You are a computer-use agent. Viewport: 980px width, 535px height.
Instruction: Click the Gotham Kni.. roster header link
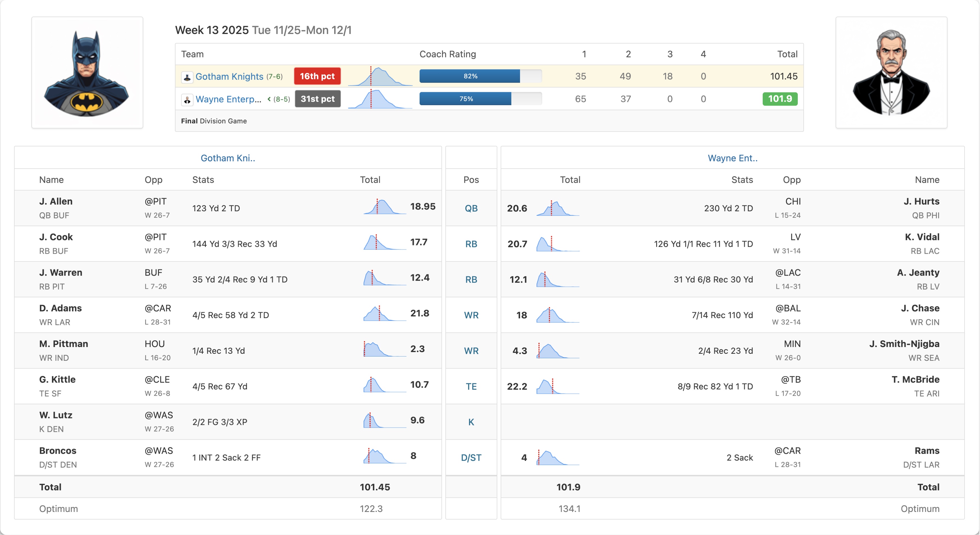[227, 158]
